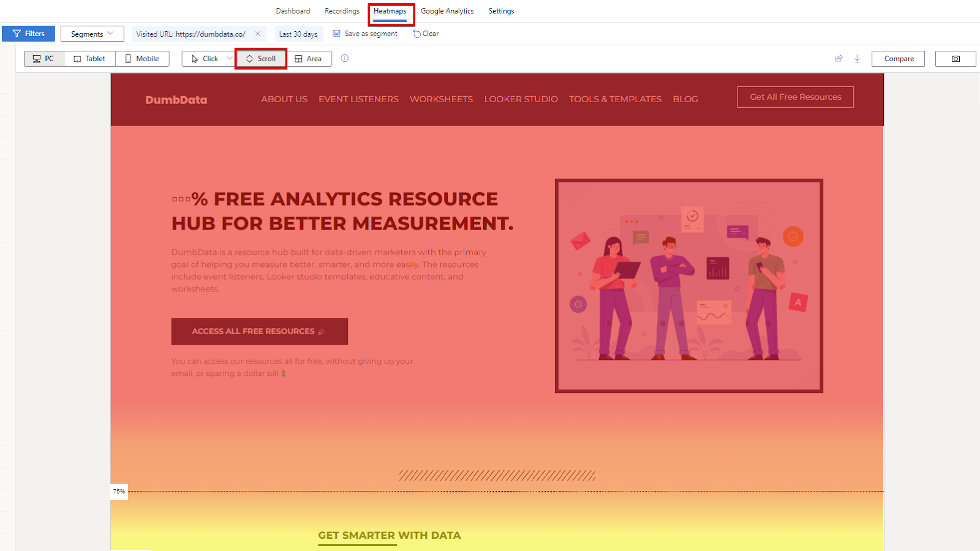The image size is (980, 551).
Task: Download the heatmap data
Action: click(x=857, y=59)
